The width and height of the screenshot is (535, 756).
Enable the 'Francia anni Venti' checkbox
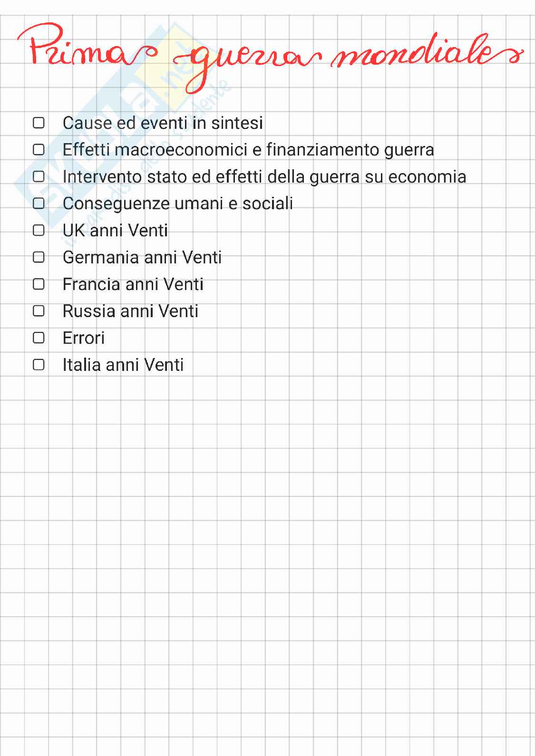pos(39,284)
